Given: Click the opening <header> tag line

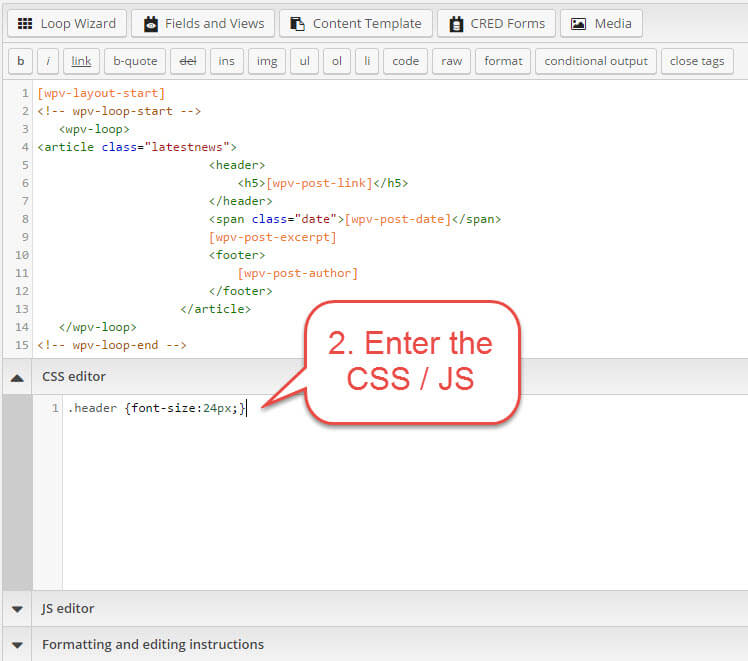Looking at the screenshot, I should tap(237, 165).
